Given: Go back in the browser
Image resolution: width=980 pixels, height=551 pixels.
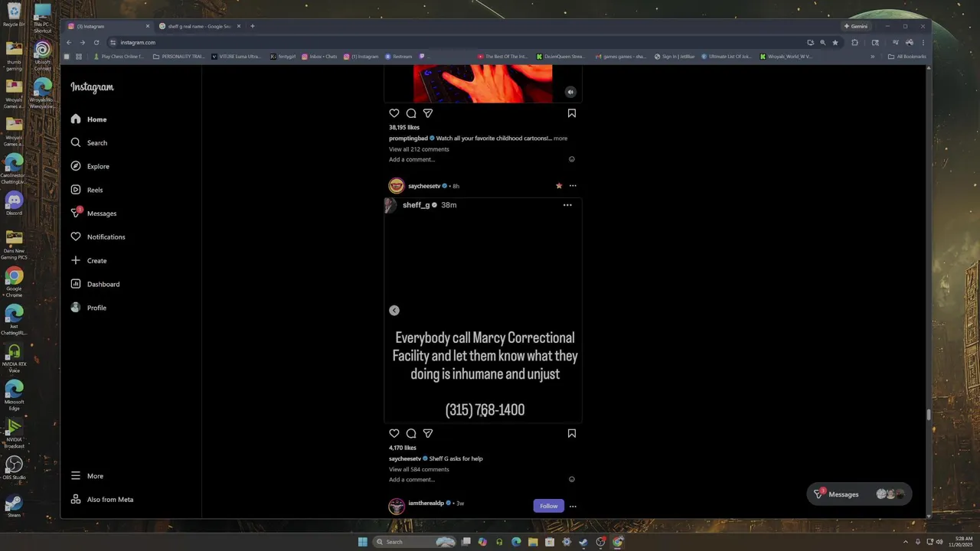Looking at the screenshot, I should [x=69, y=43].
